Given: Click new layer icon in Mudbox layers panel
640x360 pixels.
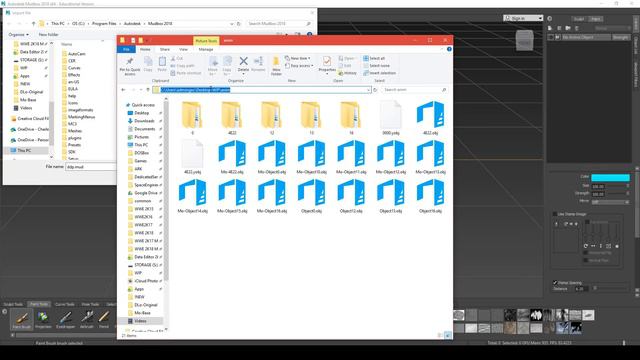Looking at the screenshot, I should pyautogui.click(x=550, y=28).
